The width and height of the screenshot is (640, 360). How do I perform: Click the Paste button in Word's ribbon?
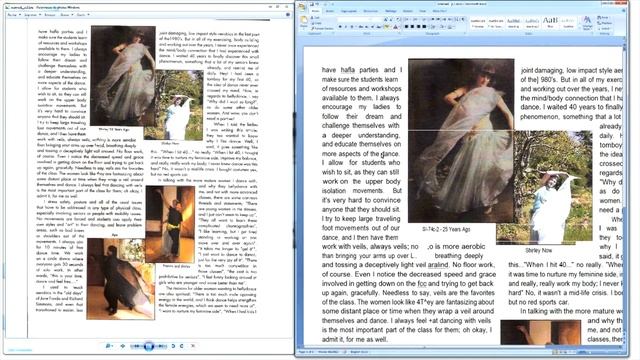coord(304,21)
